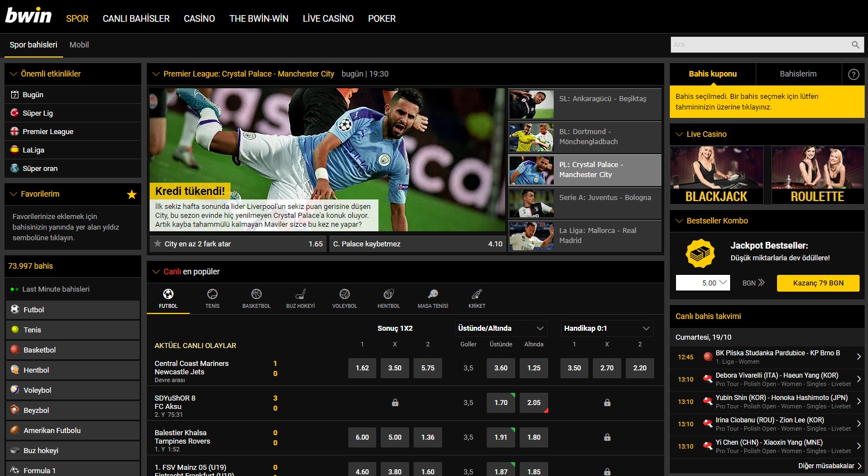Image resolution: width=868 pixels, height=476 pixels.
Task: Click the Jackpot Bestseller coin icon
Action: coord(700,254)
